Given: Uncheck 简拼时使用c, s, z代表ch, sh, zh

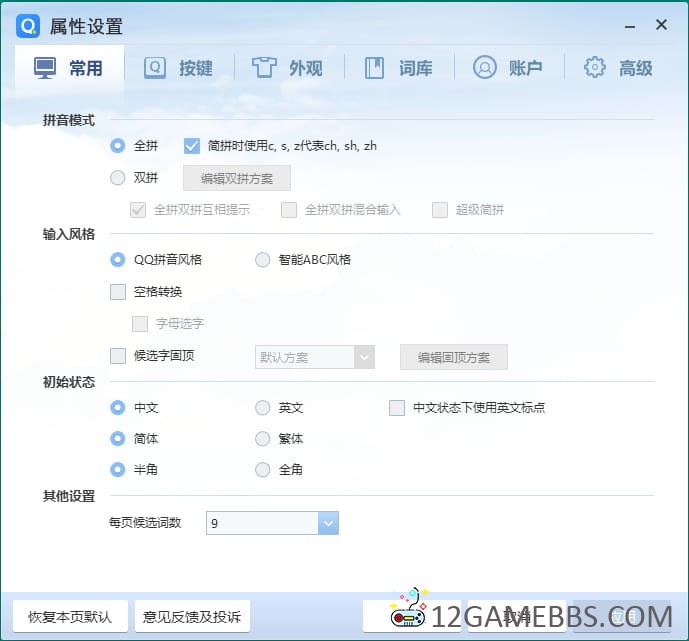Looking at the screenshot, I should pyautogui.click(x=192, y=146).
